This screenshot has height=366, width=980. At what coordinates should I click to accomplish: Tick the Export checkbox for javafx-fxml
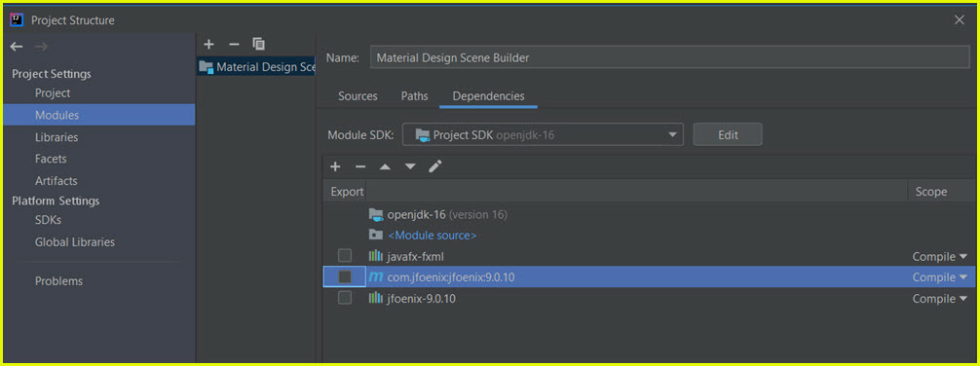click(x=345, y=255)
